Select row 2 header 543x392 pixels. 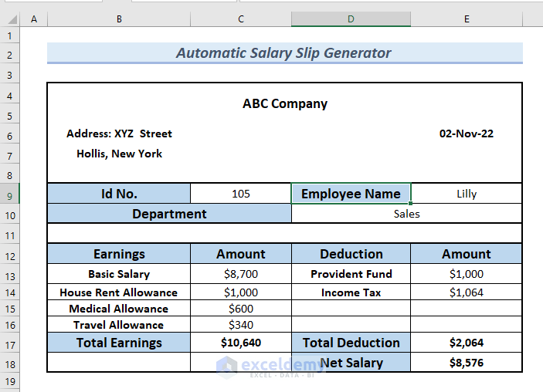click(10, 55)
